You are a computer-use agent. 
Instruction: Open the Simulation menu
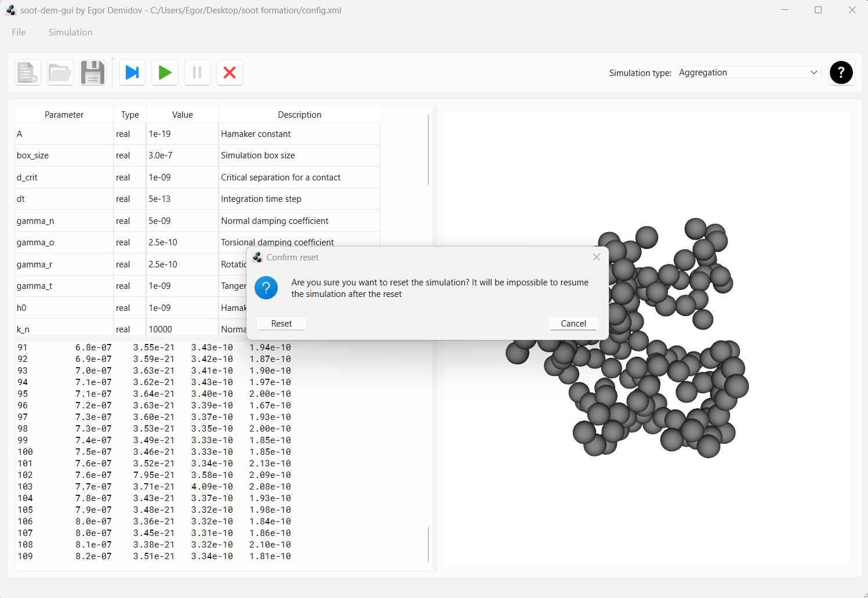click(x=70, y=32)
